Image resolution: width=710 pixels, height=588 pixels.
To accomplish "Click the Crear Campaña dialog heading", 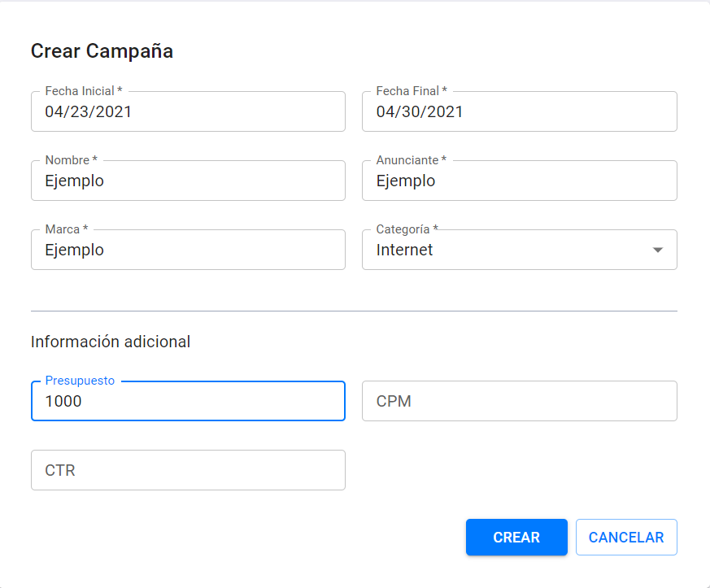I will tap(102, 51).
